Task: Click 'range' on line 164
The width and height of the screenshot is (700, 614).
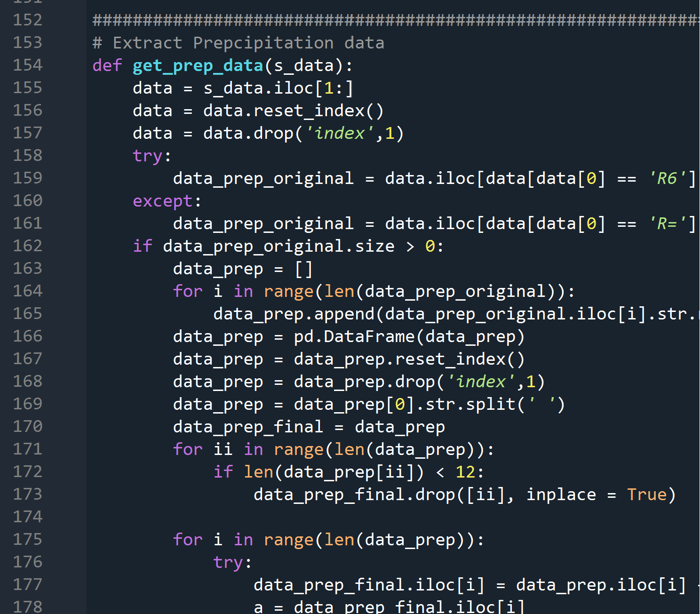Action: 288,291
